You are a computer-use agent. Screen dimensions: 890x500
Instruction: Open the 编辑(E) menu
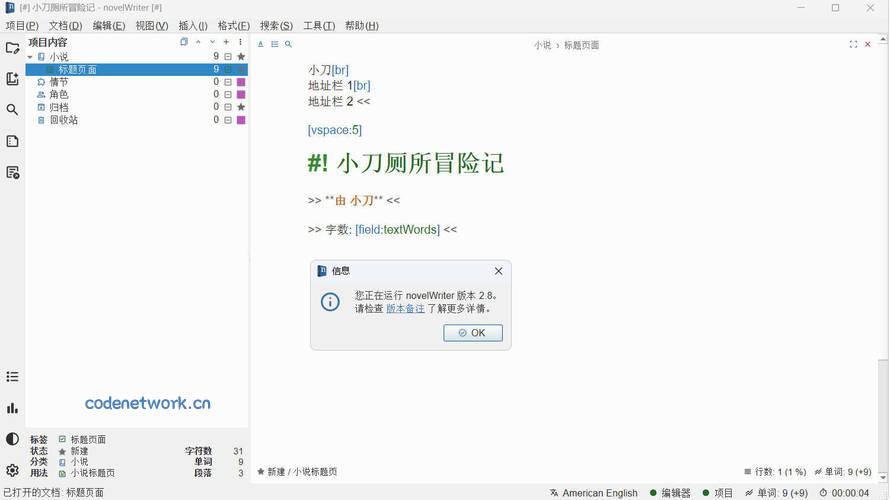109,26
